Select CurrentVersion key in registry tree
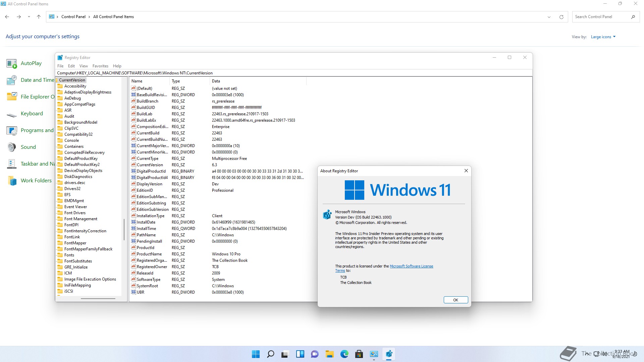Viewport: 644px width, 362px height. click(72, 80)
